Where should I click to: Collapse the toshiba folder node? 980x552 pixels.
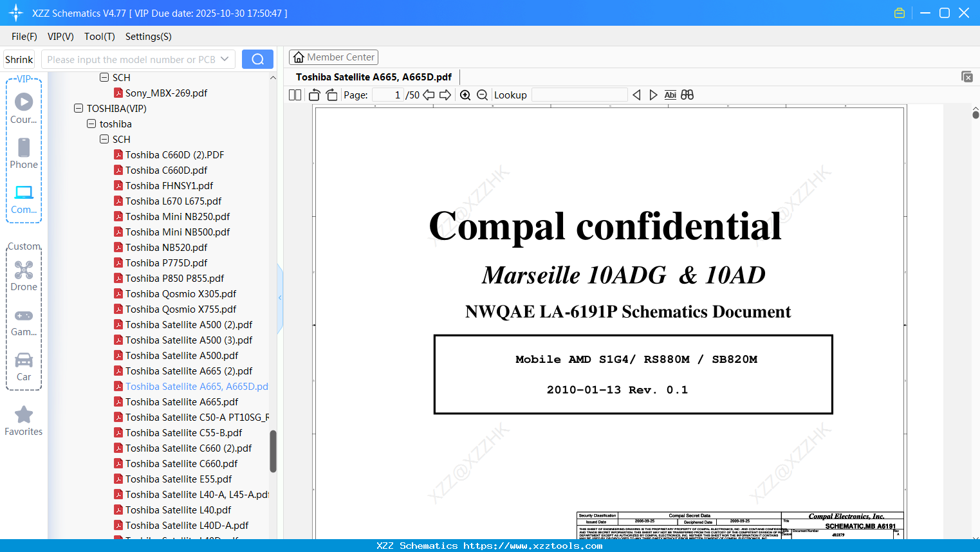click(x=91, y=124)
